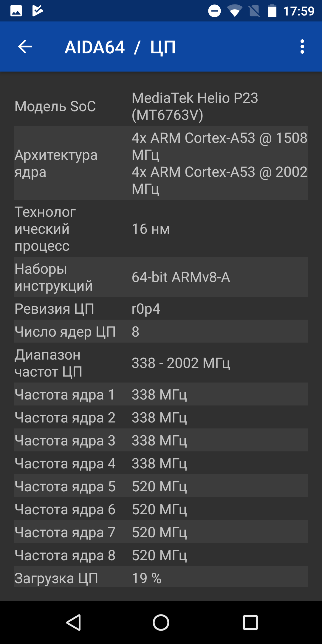The width and height of the screenshot is (322, 644).
Task: Tap the no-SIM status icon
Action: point(254,11)
